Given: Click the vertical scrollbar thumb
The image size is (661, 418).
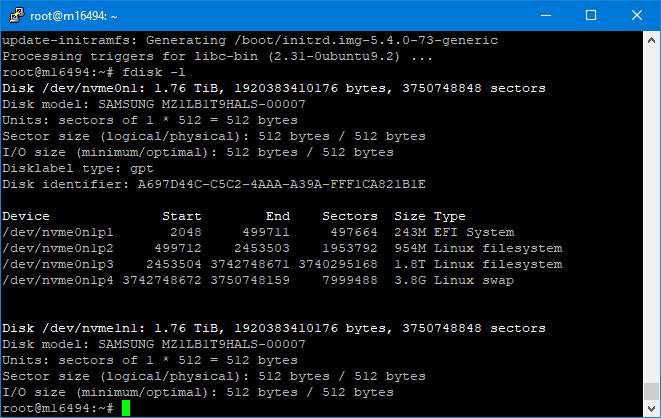Looking at the screenshot, I should tap(651, 391).
